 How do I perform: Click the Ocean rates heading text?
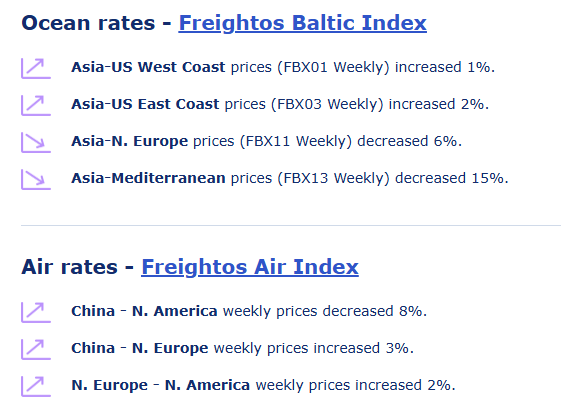click(x=88, y=23)
